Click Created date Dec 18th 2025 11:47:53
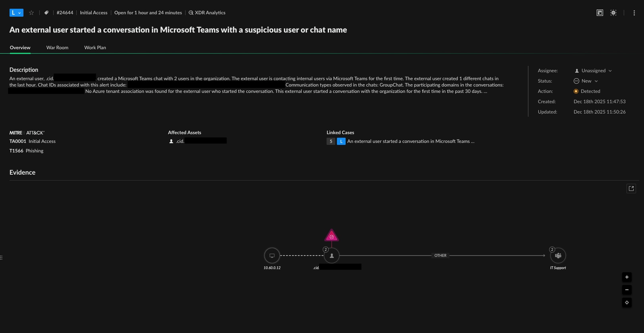The image size is (644, 333). (x=600, y=102)
